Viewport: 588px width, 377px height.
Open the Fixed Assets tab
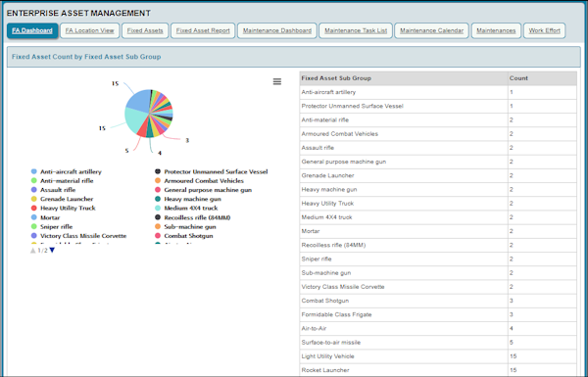pyautogui.click(x=145, y=30)
